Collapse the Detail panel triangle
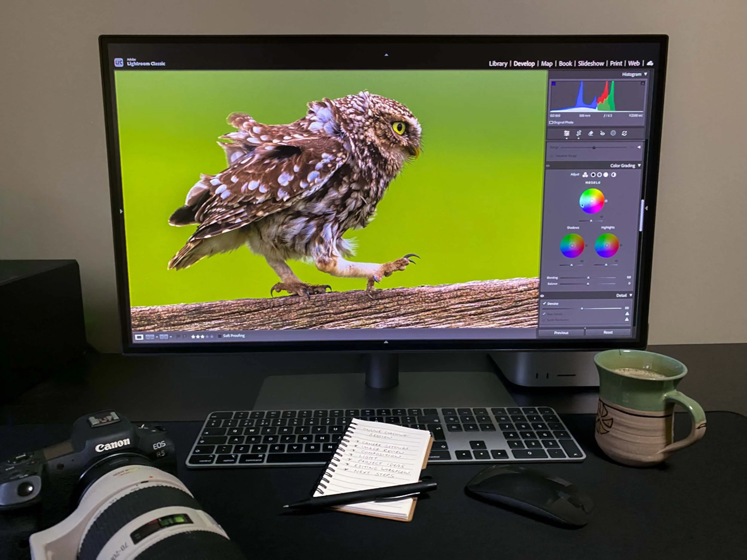747x560 pixels. point(630,295)
